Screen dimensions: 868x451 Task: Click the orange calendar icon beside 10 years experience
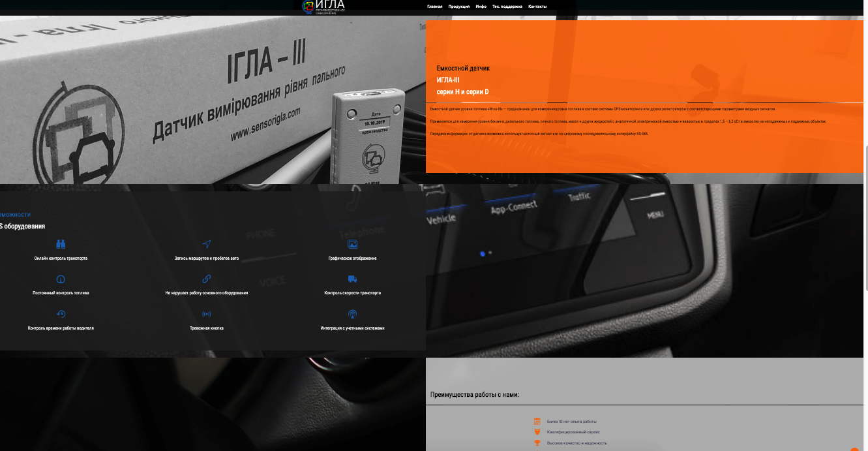(x=537, y=422)
